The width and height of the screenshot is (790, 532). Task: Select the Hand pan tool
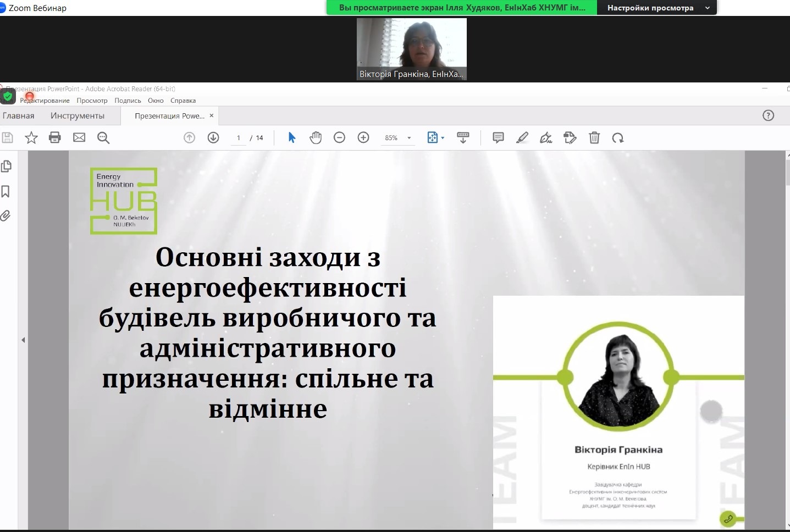(316, 137)
